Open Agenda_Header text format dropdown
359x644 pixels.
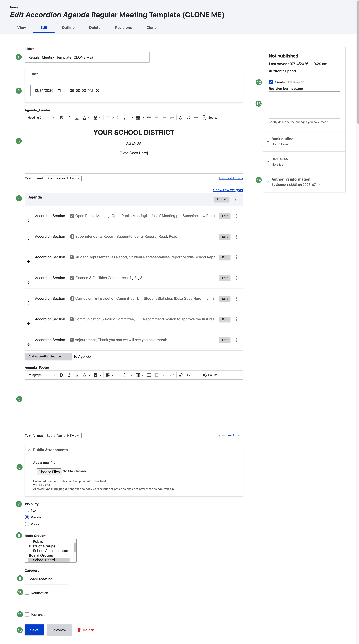pyautogui.click(x=63, y=178)
